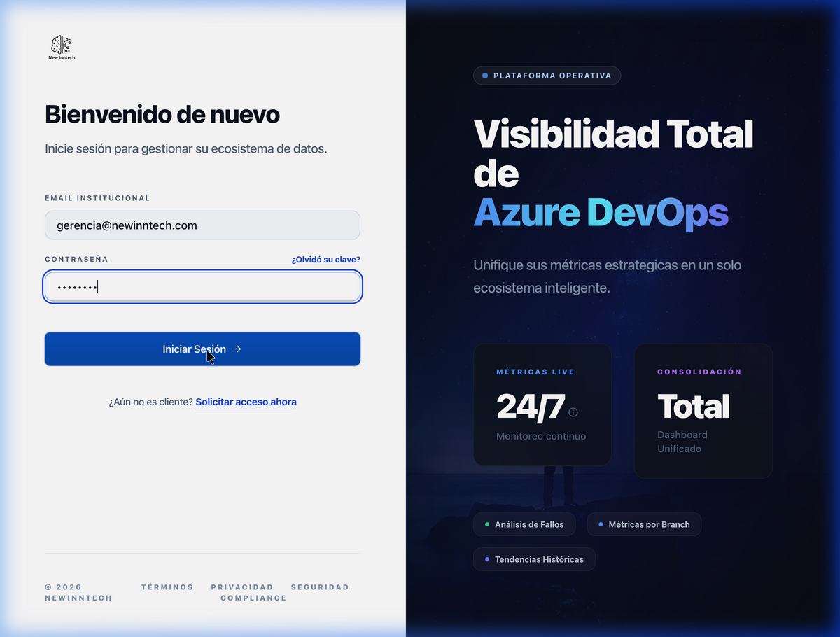Click the info icon beside 24/7

pyautogui.click(x=573, y=412)
